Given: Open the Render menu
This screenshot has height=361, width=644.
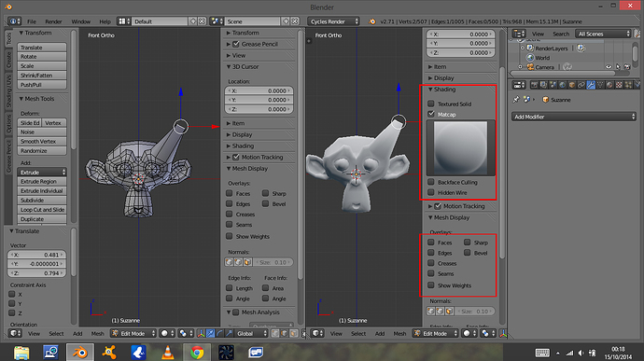Looking at the screenshot, I should pyautogui.click(x=53, y=21).
